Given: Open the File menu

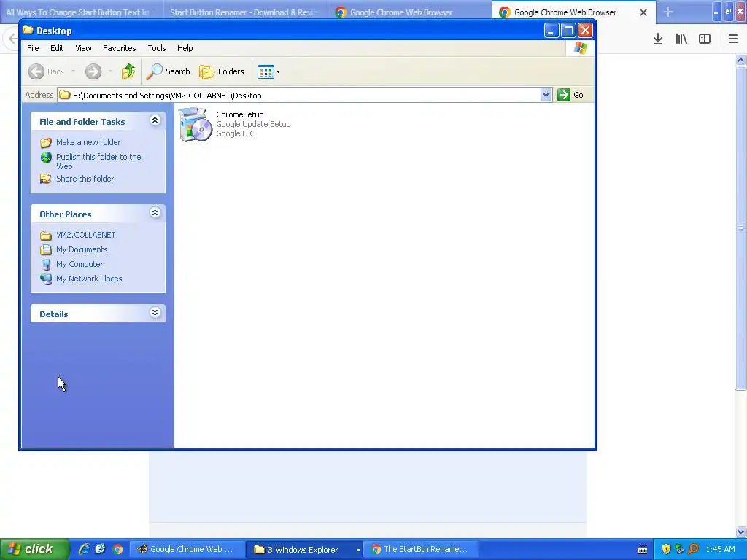Looking at the screenshot, I should [33, 48].
